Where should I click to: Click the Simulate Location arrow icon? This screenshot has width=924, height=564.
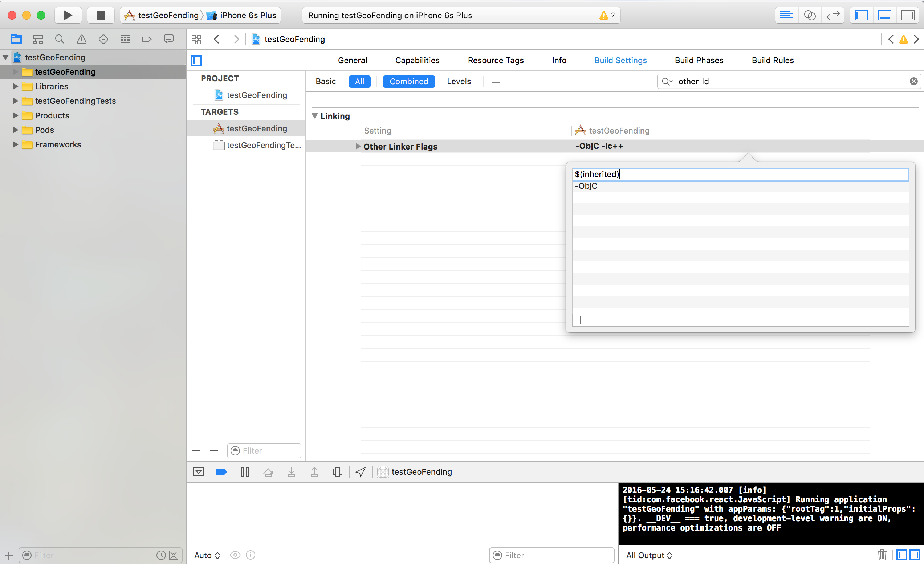tap(361, 472)
